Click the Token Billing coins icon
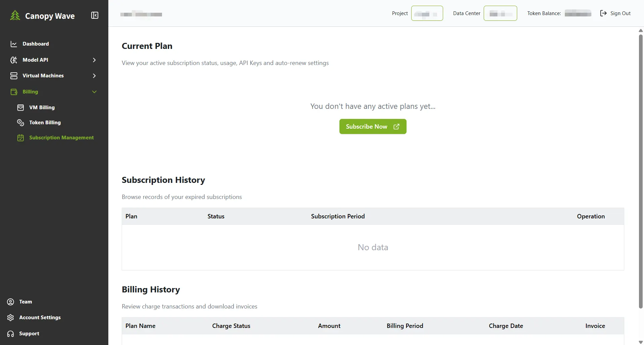The height and width of the screenshot is (345, 644). click(x=20, y=123)
